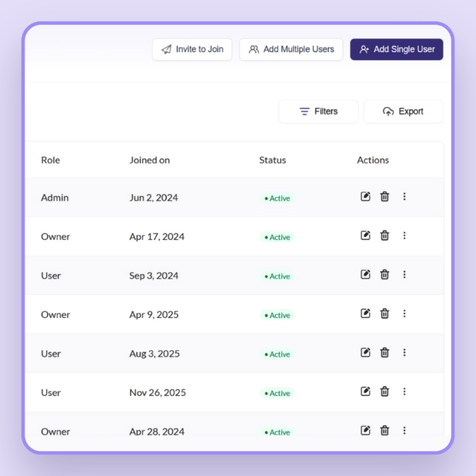Delete the user who joined Nov 26, 2025

(x=384, y=392)
